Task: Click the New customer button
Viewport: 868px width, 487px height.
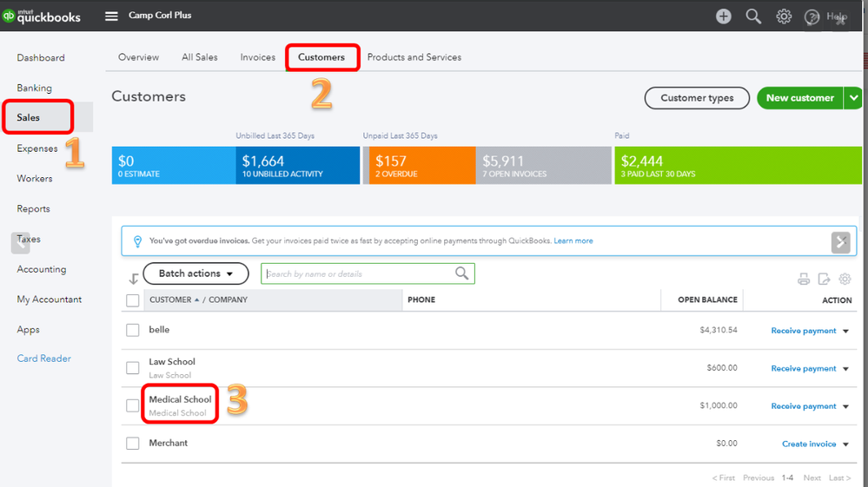Action: coord(800,98)
